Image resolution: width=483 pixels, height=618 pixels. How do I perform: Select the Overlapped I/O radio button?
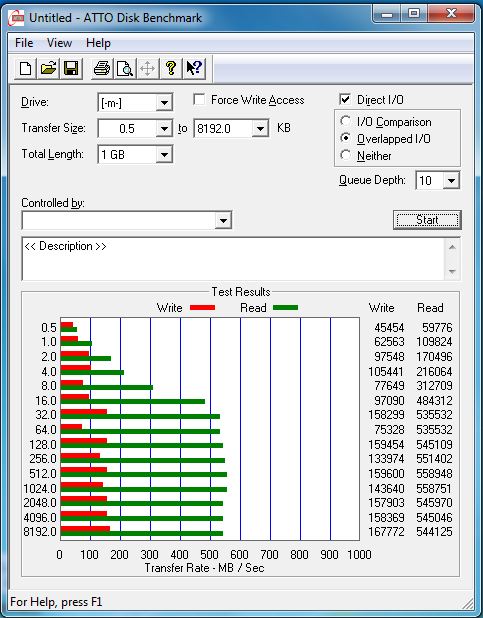[345, 138]
